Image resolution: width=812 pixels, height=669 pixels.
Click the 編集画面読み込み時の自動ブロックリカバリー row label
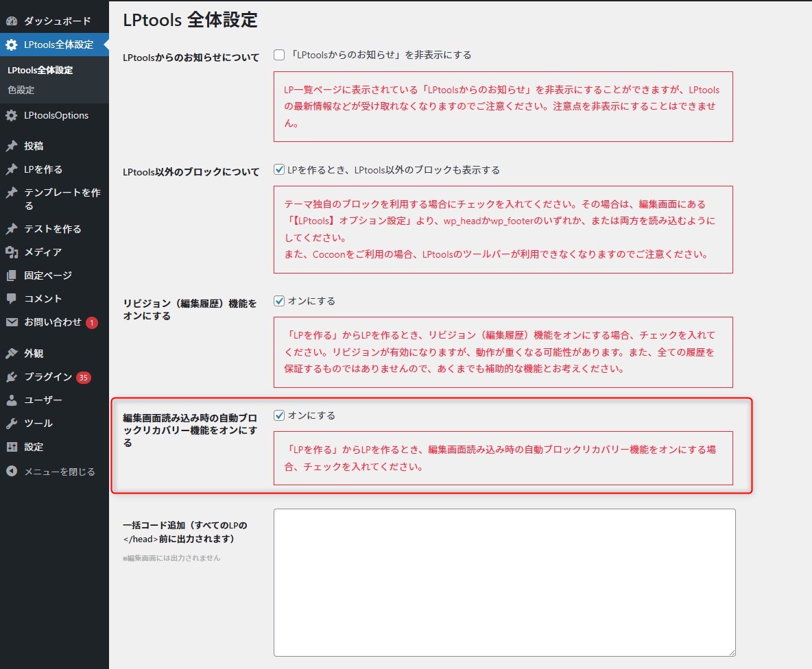[190, 430]
